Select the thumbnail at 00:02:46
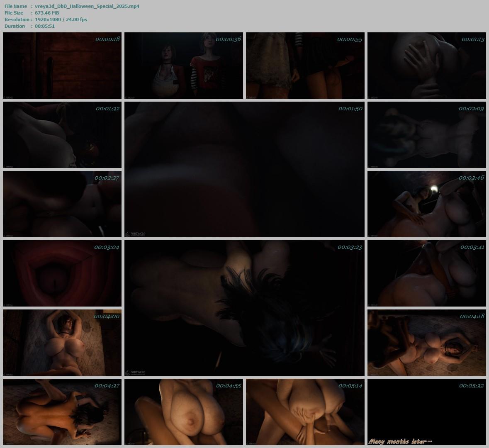 [426, 204]
